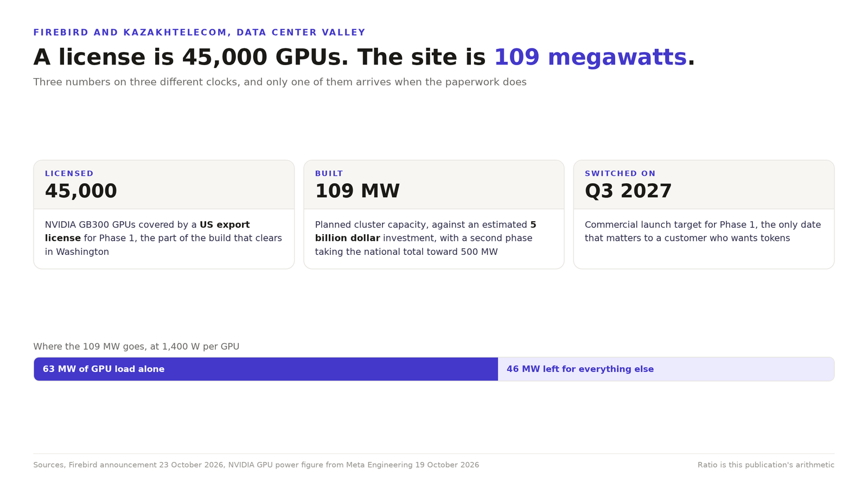Click the kicker 'FIREBIRD AND KAZAKHTELECOM, DATA CENTER VALLEY'
This screenshot has height=488, width=868.
point(199,33)
